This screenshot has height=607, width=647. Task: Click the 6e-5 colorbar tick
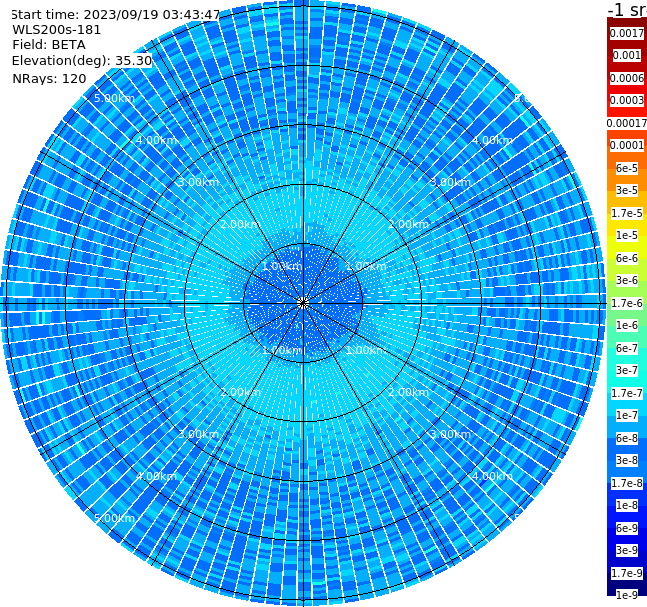click(x=627, y=168)
